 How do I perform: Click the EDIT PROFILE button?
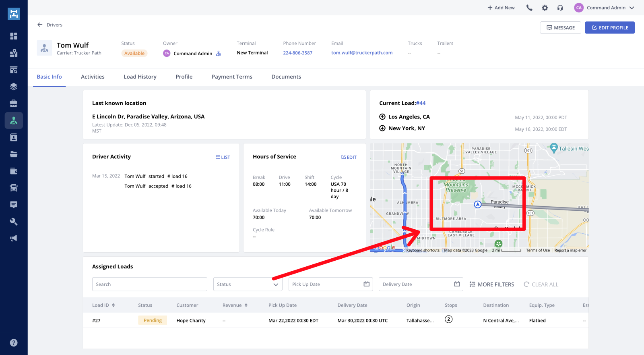coord(609,27)
